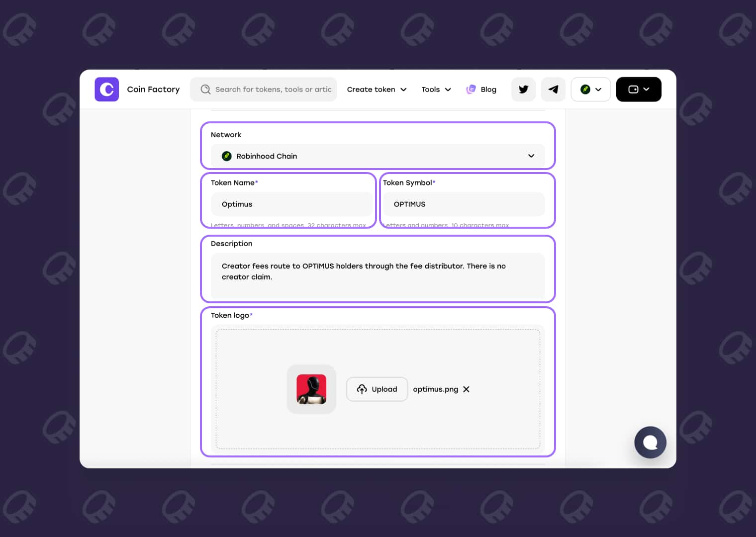Open the header network selector dropdown
The height and width of the screenshot is (537, 756).
point(591,89)
